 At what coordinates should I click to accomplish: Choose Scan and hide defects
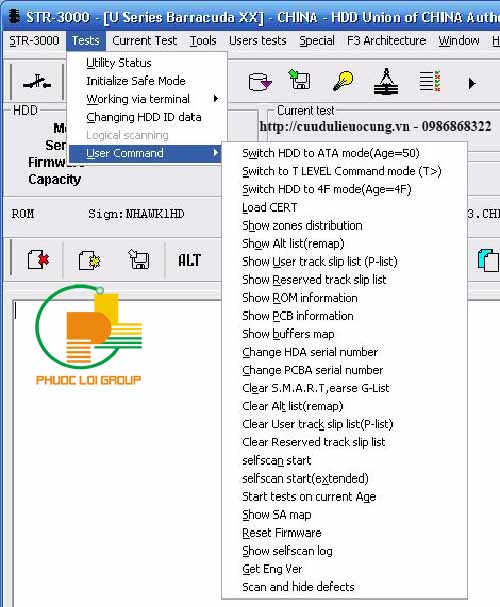(x=344, y=587)
